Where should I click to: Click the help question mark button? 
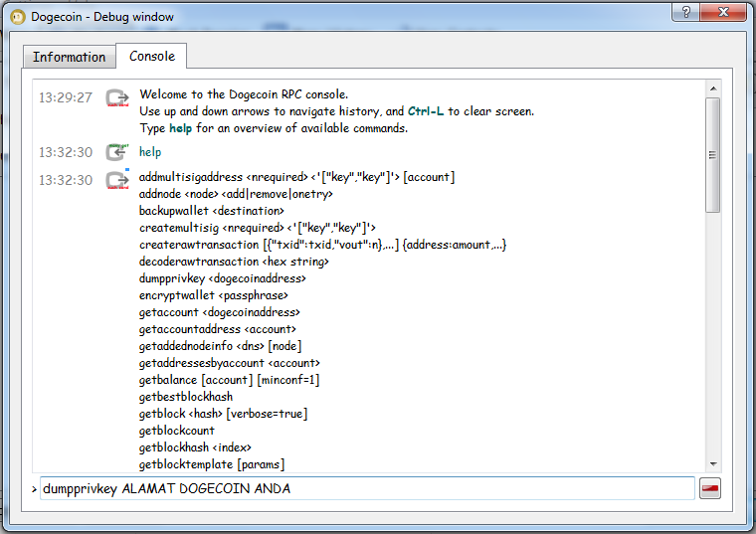tap(686, 12)
